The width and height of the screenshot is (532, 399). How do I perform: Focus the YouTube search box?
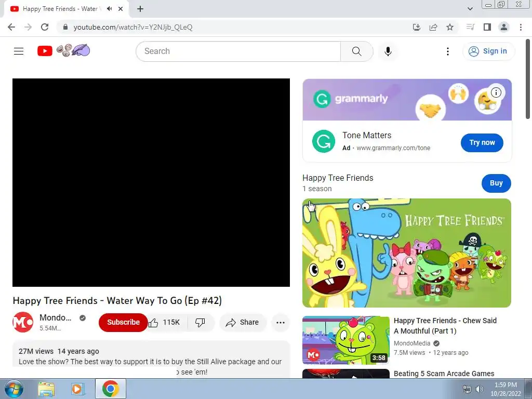point(238,51)
